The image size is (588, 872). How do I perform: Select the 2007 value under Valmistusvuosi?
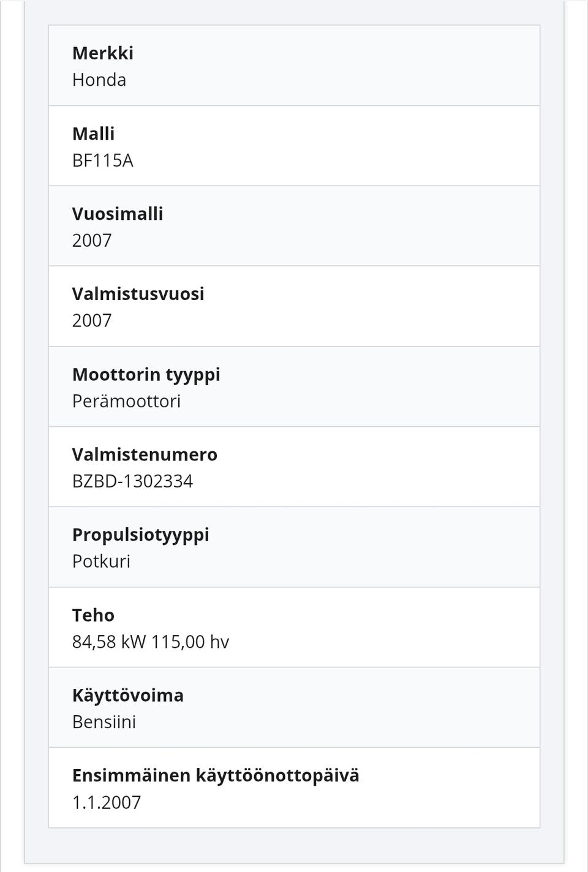(x=92, y=321)
